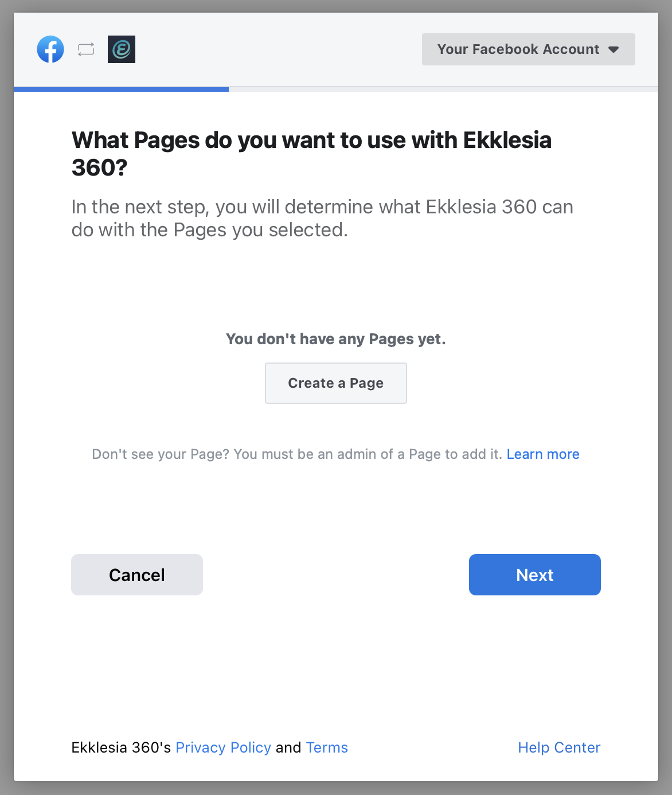Click the word 'and' between footer links
The image size is (672, 795).
[288, 747]
